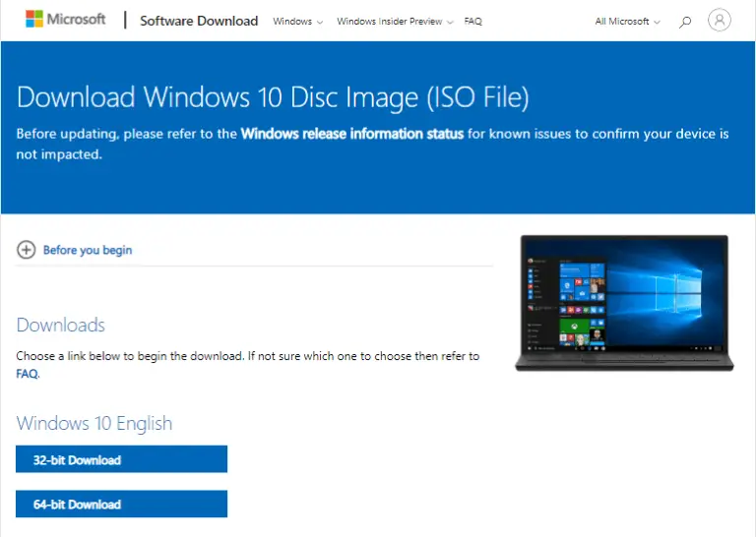Expand the Before you begin plus icon

26,250
